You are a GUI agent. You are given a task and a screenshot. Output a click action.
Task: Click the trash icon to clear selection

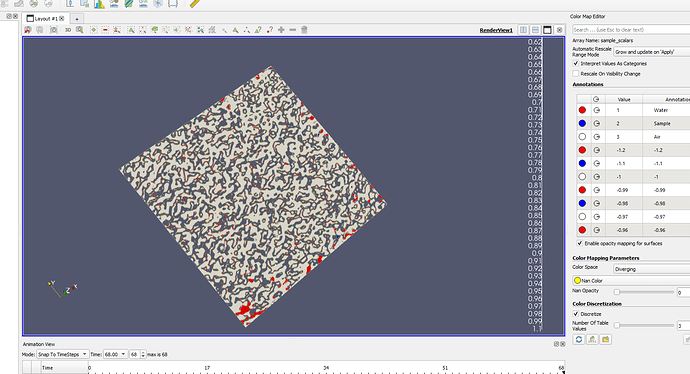[x=304, y=30]
